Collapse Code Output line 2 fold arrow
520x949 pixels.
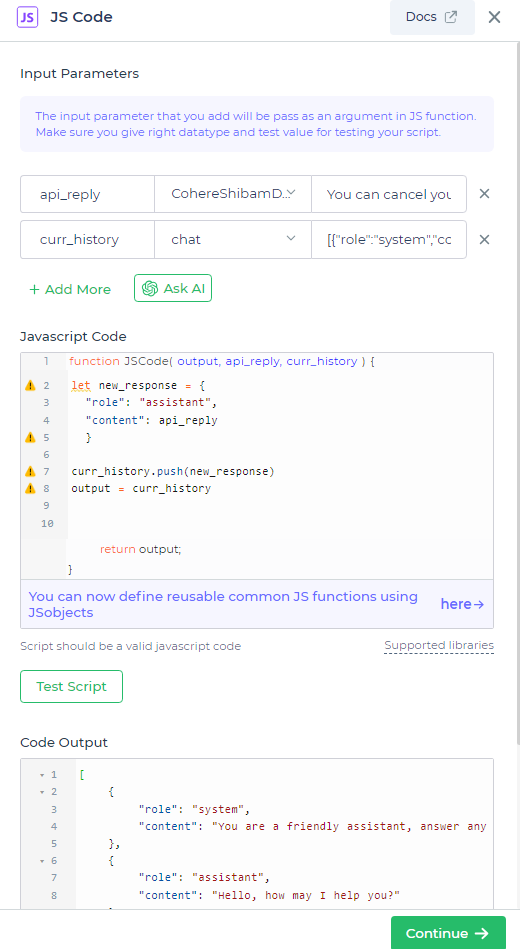42,792
